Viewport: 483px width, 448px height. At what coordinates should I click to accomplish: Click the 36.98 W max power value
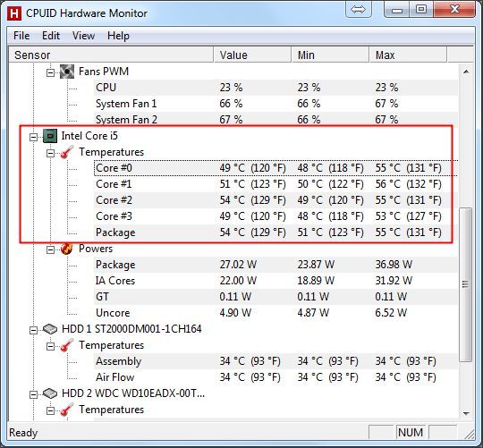394,265
